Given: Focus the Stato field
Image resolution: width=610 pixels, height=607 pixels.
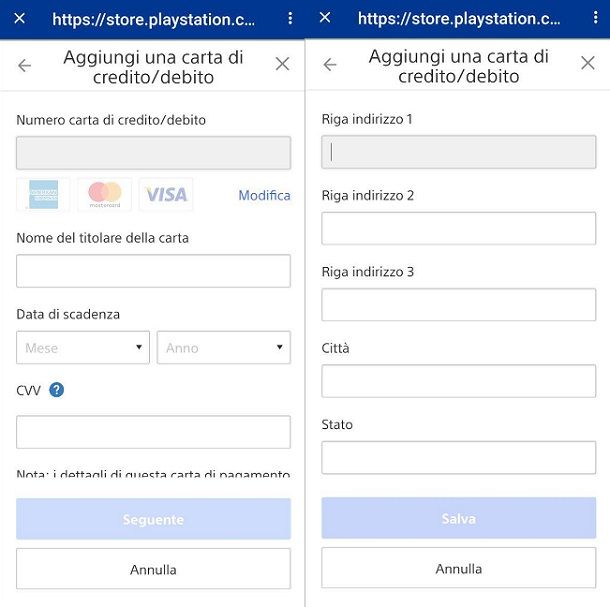Looking at the screenshot, I should point(459,458).
